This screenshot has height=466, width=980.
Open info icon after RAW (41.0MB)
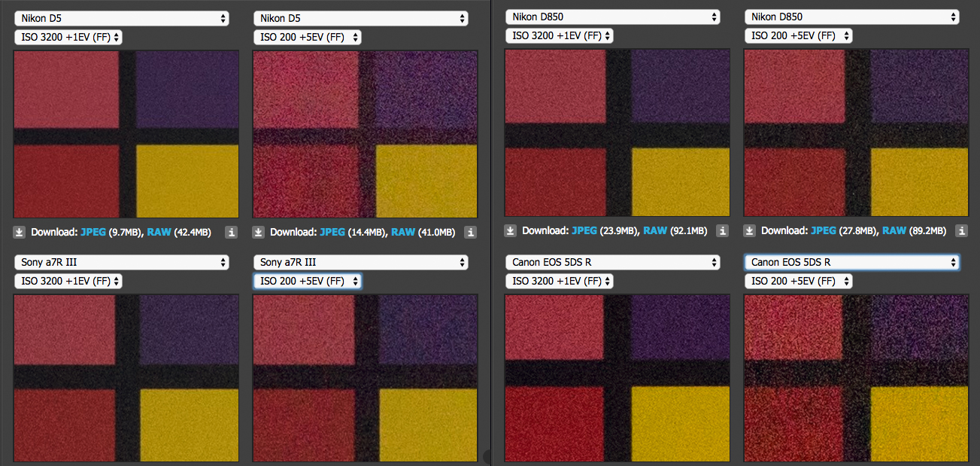(471, 233)
